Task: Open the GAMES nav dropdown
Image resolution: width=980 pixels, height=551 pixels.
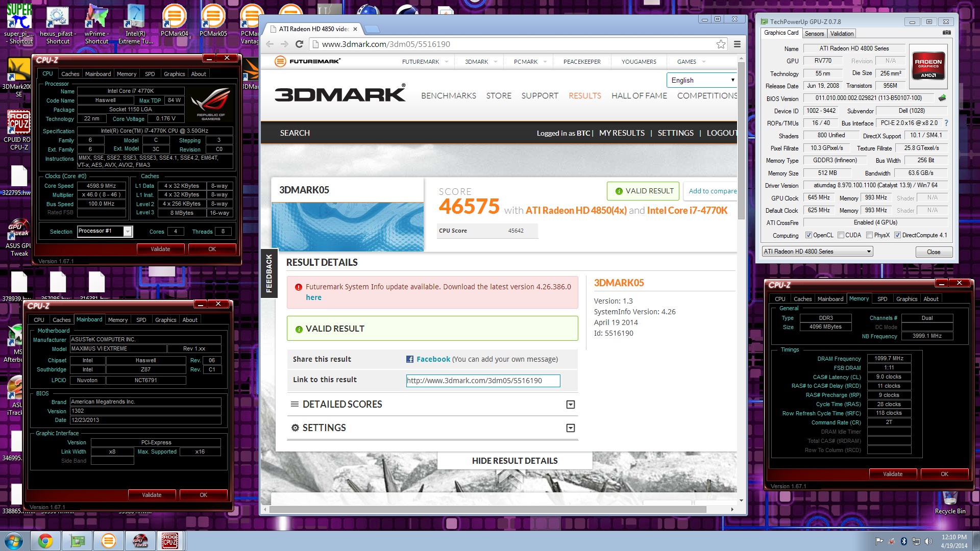Action: click(x=691, y=62)
